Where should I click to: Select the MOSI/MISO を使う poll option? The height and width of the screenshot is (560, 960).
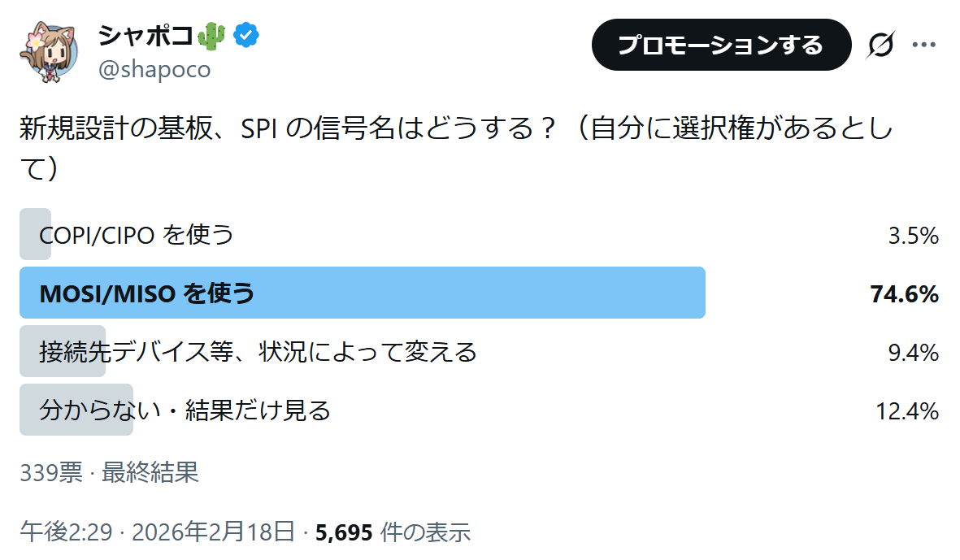pos(147,293)
